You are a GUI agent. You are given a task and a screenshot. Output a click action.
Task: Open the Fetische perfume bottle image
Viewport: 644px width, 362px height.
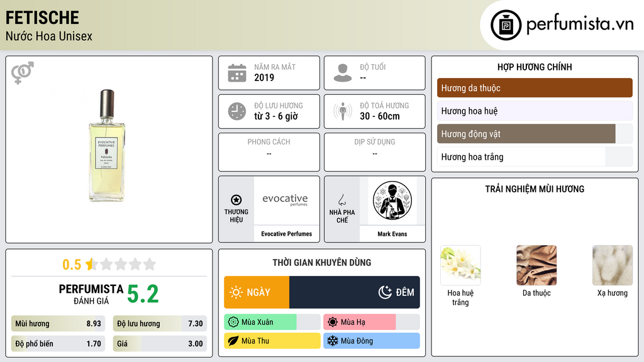(107, 145)
